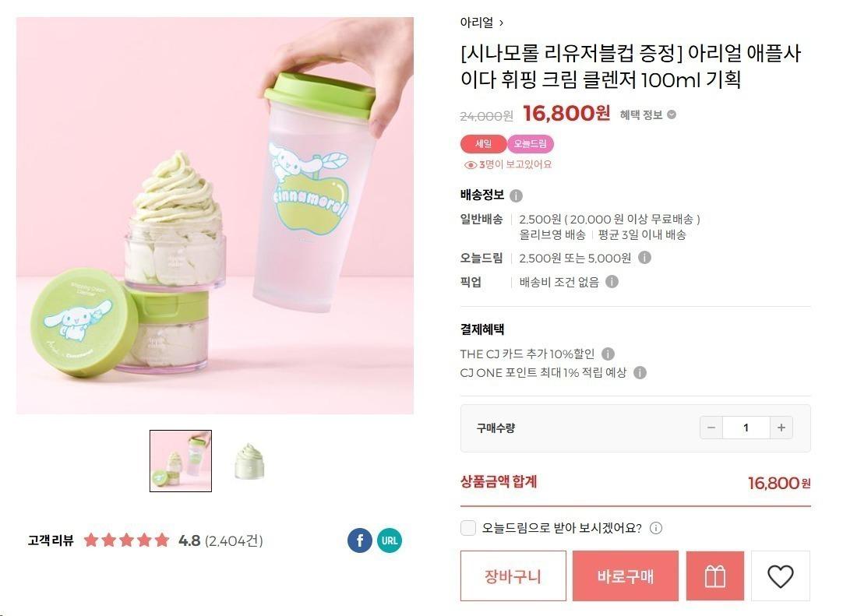Open info icon after 오늘드림 checkbox label

(656, 528)
